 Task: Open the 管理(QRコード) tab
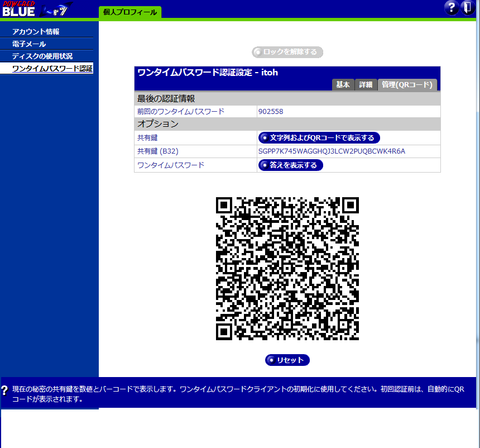407,84
